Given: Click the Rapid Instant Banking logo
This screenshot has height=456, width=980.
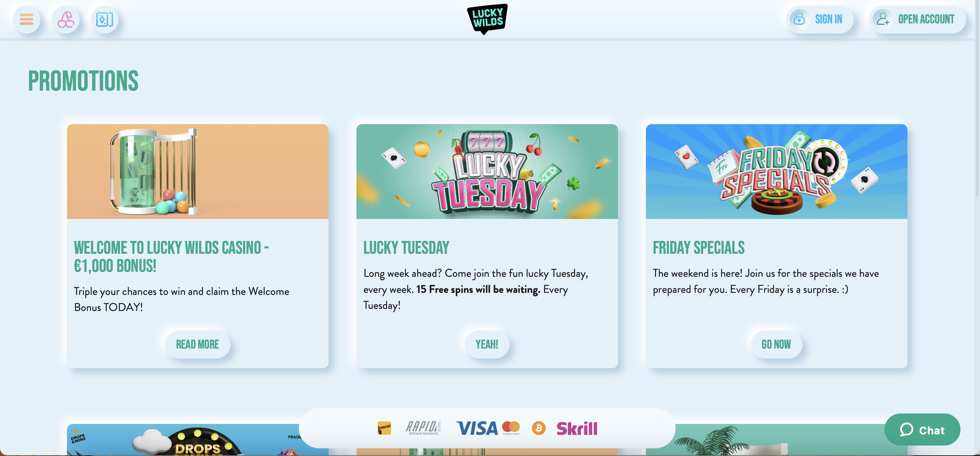Looking at the screenshot, I should (x=423, y=428).
